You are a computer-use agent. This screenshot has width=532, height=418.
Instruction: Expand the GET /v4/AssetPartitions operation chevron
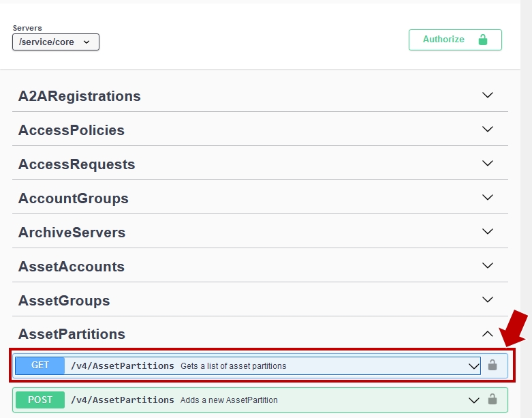click(x=473, y=366)
